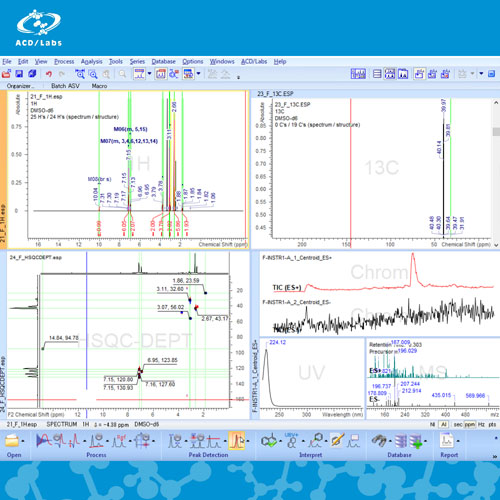This screenshot has width=500, height=500.
Task: Click the phase correction knob icon in Process group
Action: (60, 441)
